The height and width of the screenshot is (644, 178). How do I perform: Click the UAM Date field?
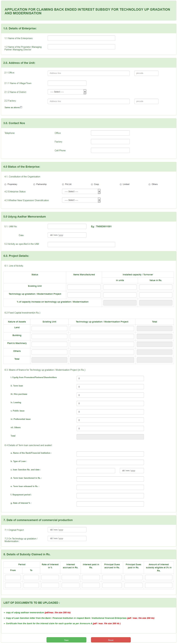click(x=67, y=235)
